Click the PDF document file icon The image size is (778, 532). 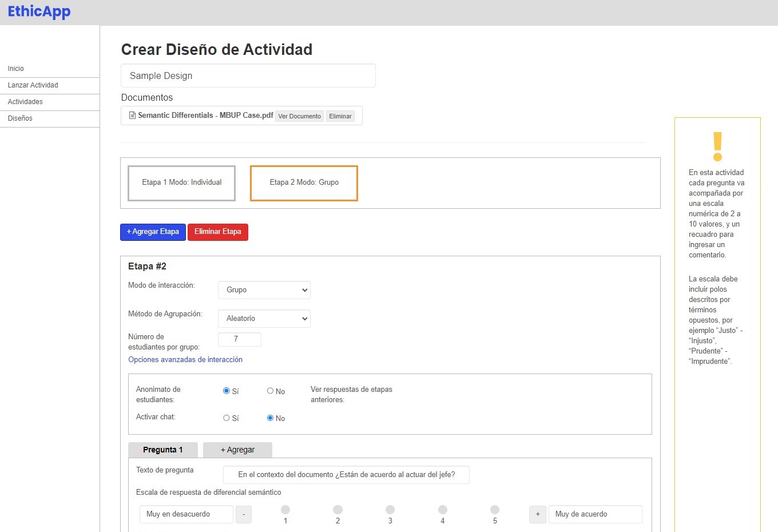pyautogui.click(x=132, y=116)
